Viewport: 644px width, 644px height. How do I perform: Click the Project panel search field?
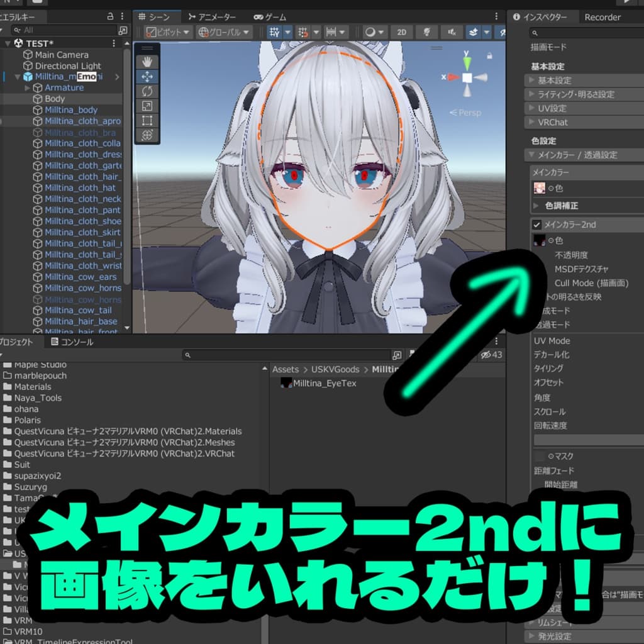[x=287, y=355]
